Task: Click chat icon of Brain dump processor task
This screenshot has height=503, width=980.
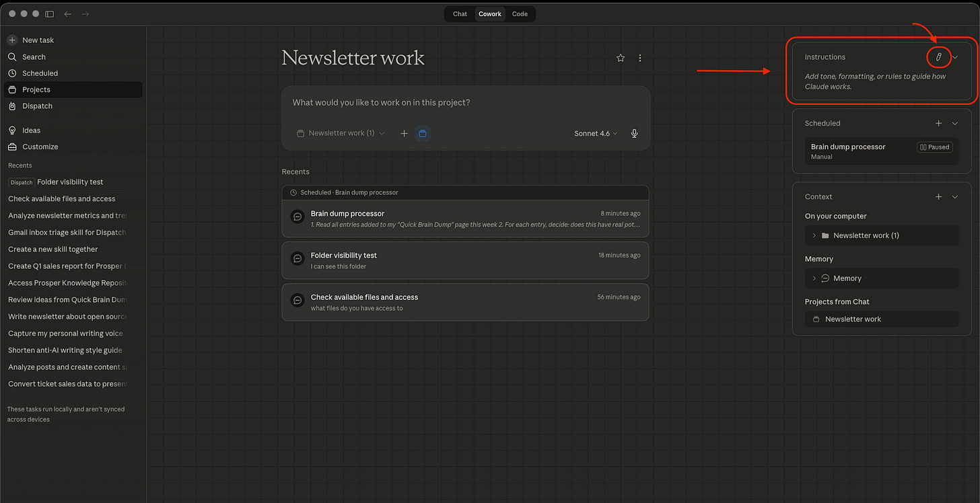Action: (x=297, y=217)
